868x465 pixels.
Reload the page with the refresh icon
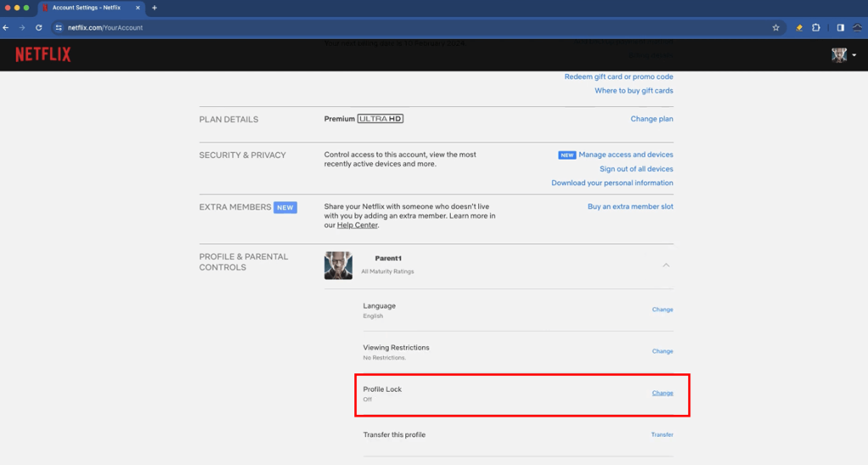point(39,28)
